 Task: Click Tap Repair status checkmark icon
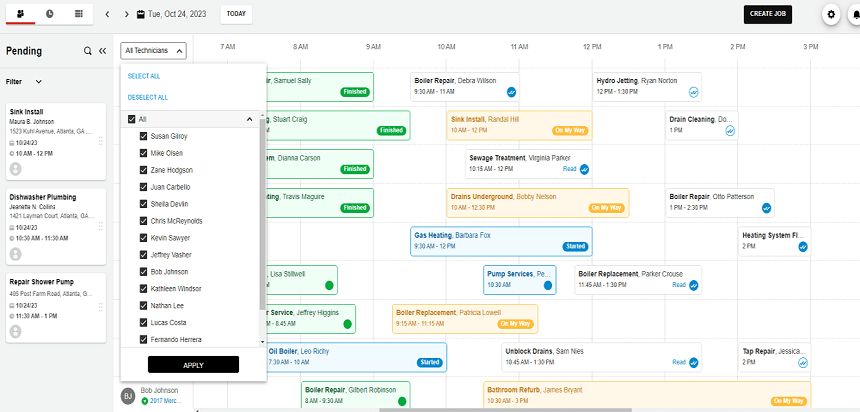[803, 363]
